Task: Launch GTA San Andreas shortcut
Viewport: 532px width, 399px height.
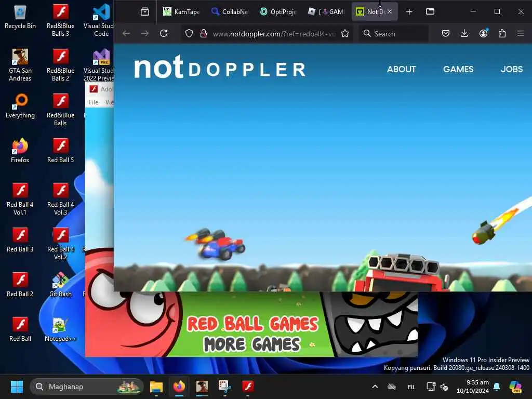Action: (x=20, y=65)
